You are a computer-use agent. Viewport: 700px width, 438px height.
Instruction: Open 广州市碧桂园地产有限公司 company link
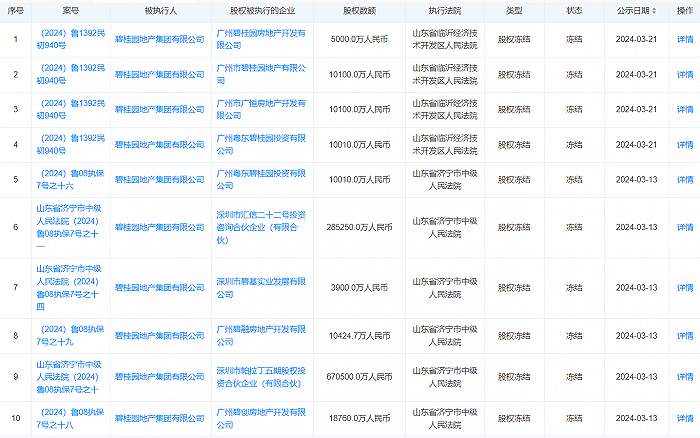coord(261,75)
